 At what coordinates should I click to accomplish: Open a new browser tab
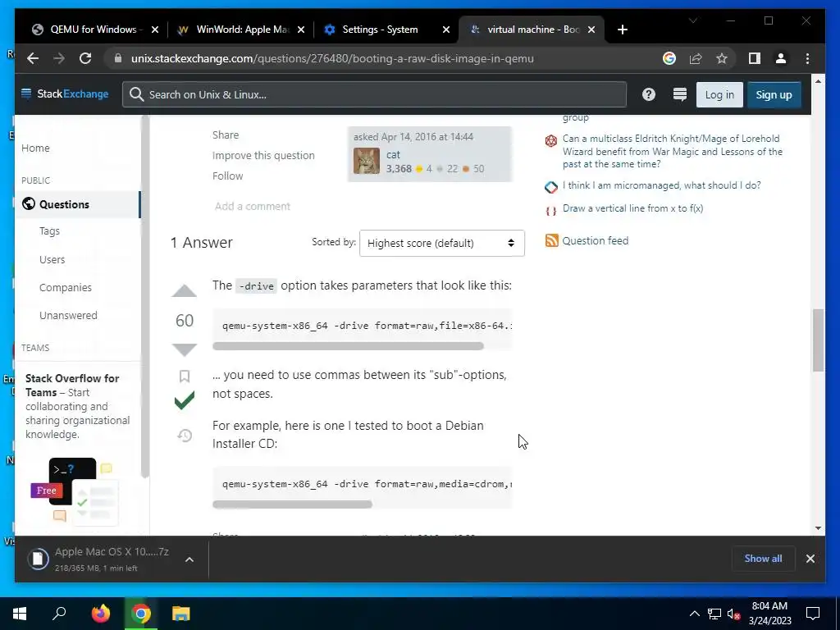(x=622, y=30)
